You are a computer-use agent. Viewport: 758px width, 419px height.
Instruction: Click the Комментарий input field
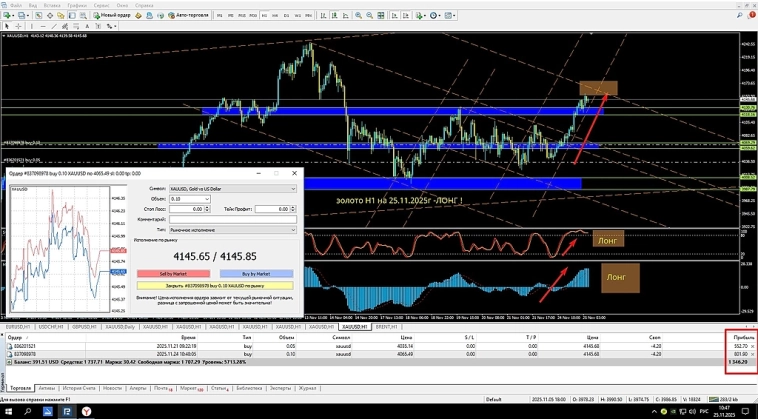[x=232, y=219]
